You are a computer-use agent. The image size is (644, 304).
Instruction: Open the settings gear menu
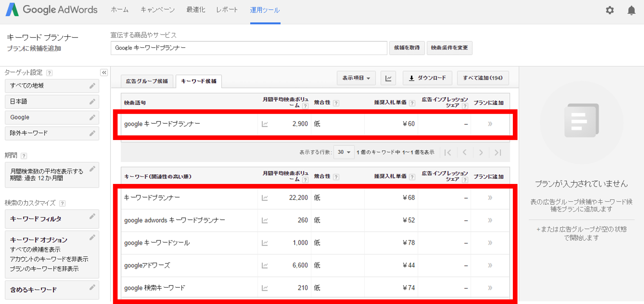coord(610,10)
